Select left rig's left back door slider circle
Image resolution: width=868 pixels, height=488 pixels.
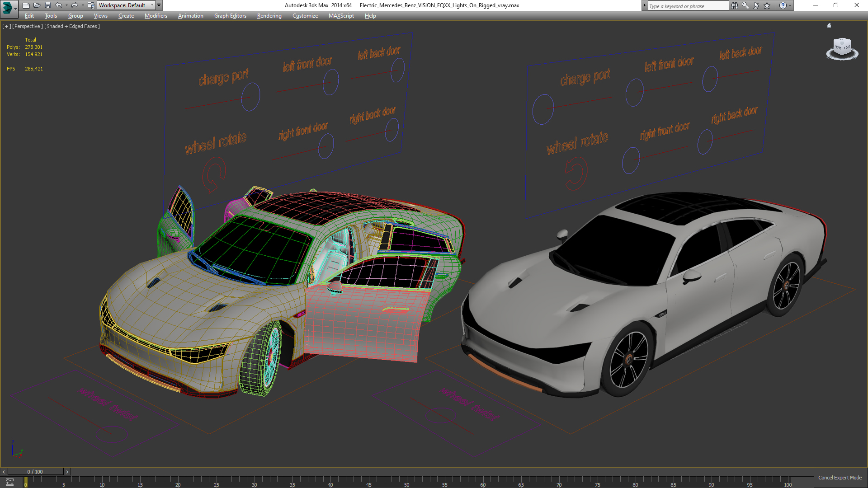coord(397,70)
